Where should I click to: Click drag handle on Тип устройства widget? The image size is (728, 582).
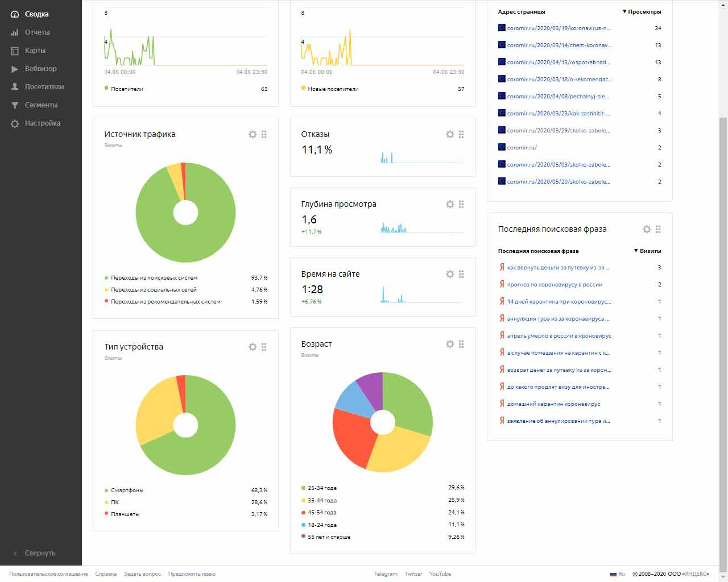tap(264, 347)
